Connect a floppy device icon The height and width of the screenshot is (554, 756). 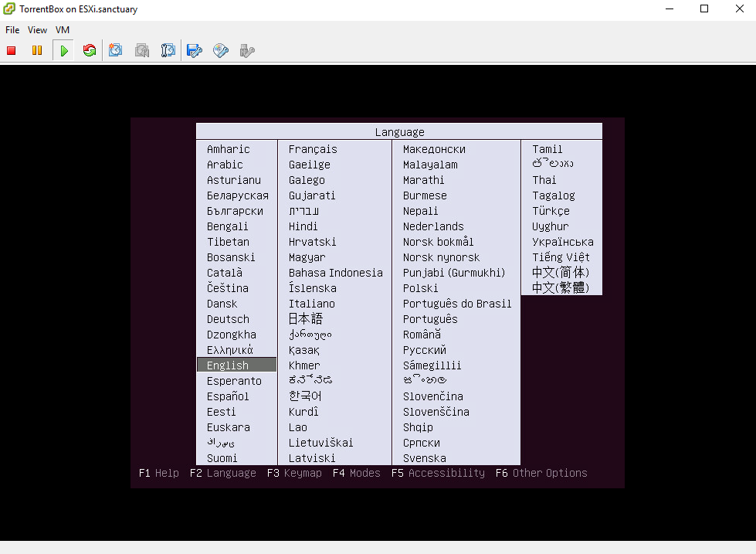click(195, 51)
